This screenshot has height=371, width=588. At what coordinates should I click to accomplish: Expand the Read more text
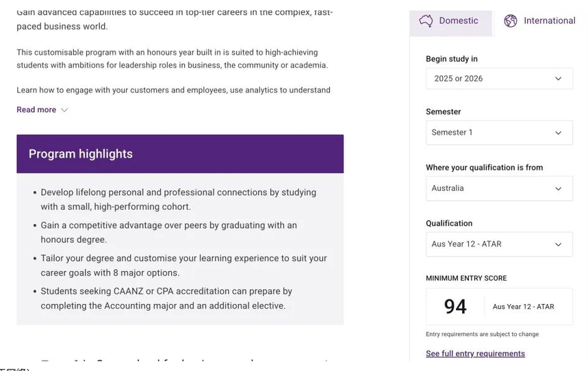point(36,110)
